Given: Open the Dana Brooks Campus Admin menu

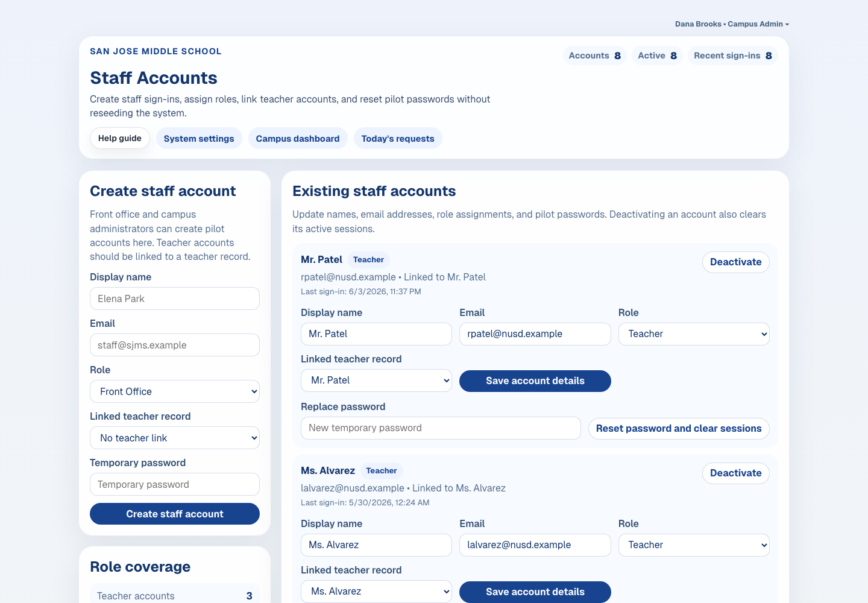Looking at the screenshot, I should coord(732,24).
